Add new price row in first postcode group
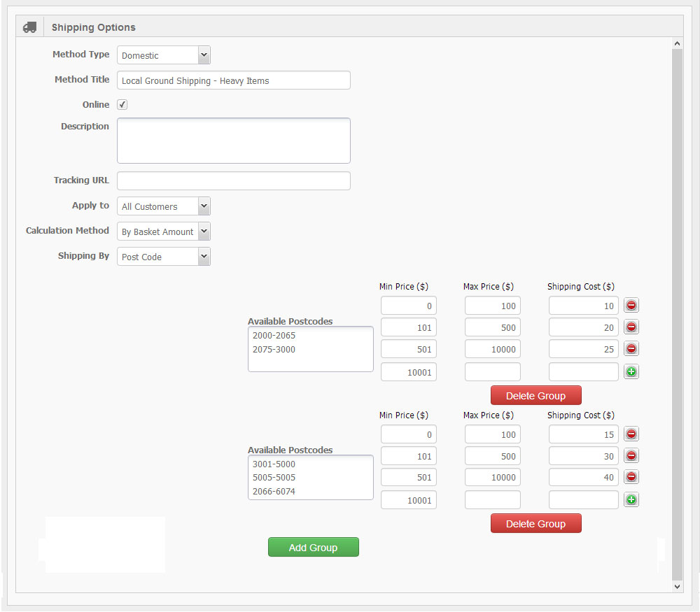Viewport: 700px width, 612px height. pos(631,371)
